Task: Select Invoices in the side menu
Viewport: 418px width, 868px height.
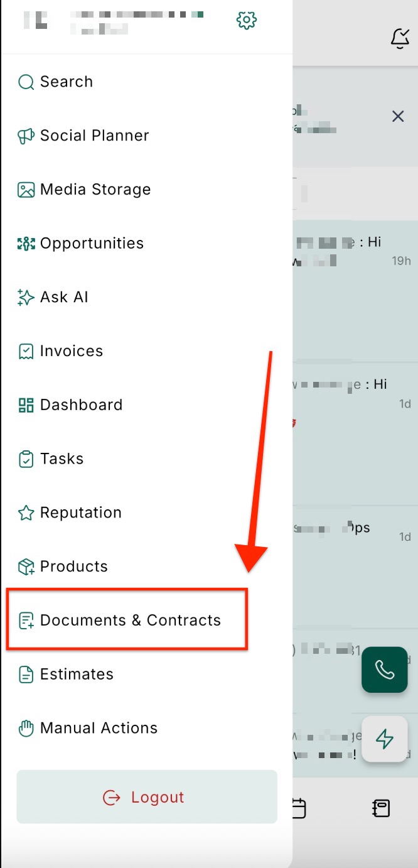Action: point(71,351)
